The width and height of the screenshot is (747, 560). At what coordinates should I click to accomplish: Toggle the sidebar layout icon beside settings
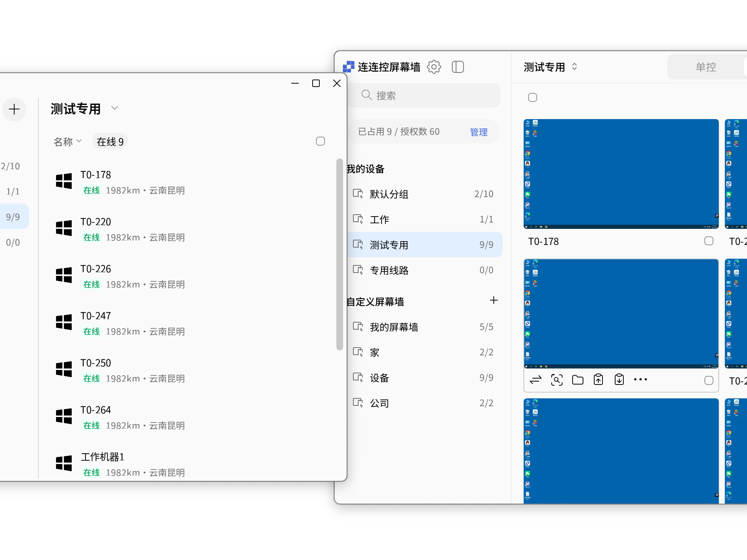click(458, 67)
